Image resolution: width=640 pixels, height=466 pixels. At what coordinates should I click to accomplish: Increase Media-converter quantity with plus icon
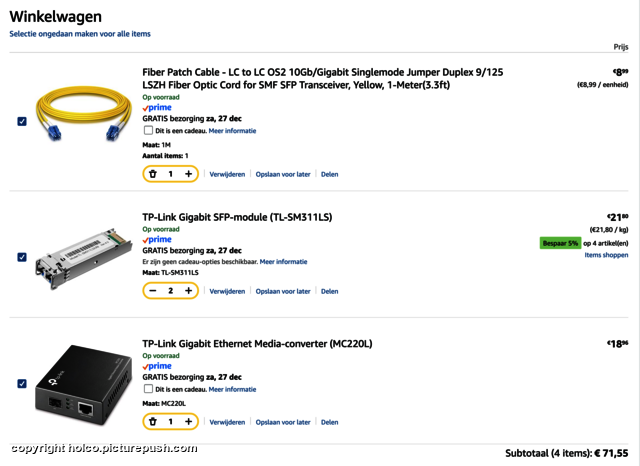point(188,422)
